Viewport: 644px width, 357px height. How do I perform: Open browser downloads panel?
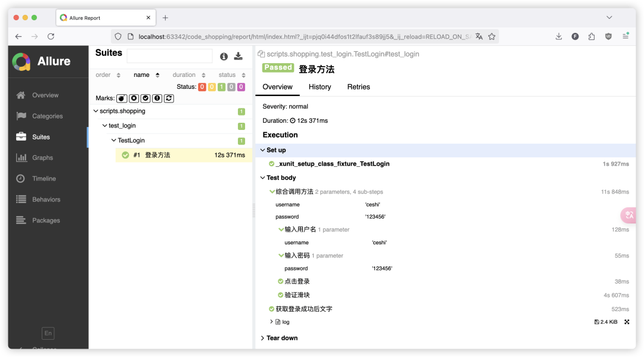tap(559, 36)
